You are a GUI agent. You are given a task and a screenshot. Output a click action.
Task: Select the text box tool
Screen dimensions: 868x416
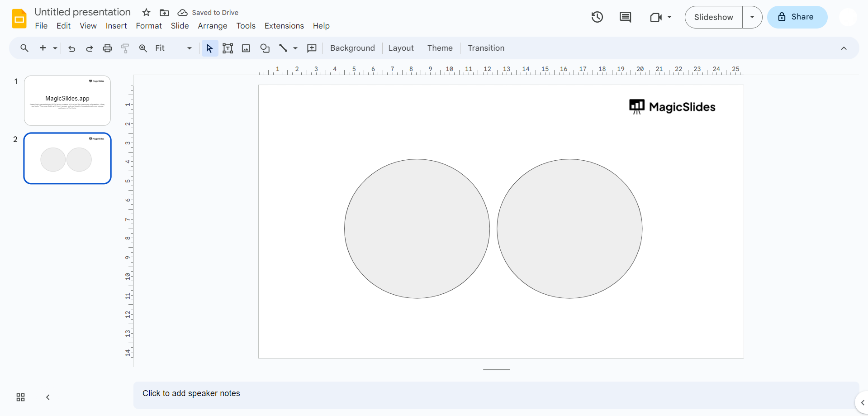pos(228,48)
